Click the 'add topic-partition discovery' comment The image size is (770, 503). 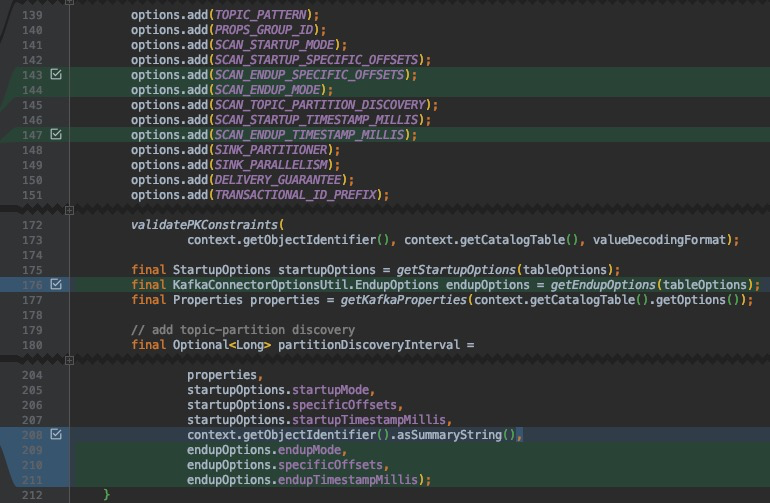coord(243,330)
